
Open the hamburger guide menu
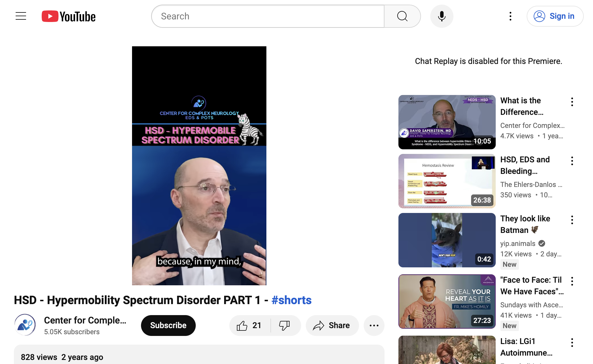21,16
